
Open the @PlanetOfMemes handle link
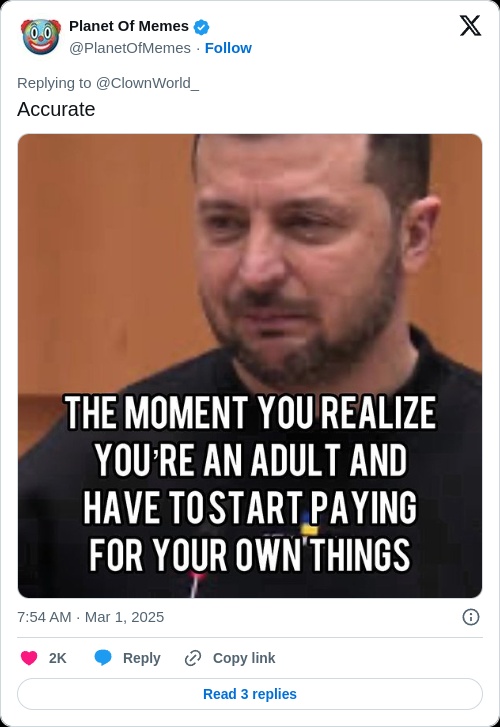coord(130,48)
